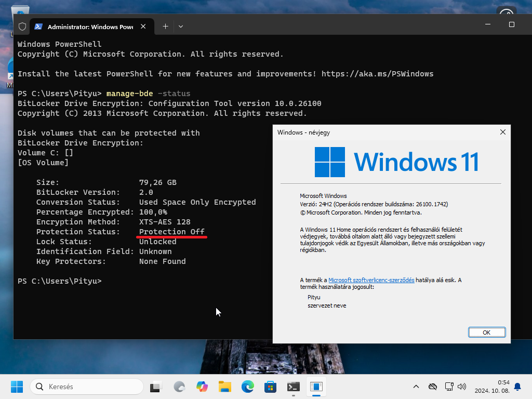532x399 pixels.
Task: Open Microsoft Store from the taskbar
Action: point(270,387)
